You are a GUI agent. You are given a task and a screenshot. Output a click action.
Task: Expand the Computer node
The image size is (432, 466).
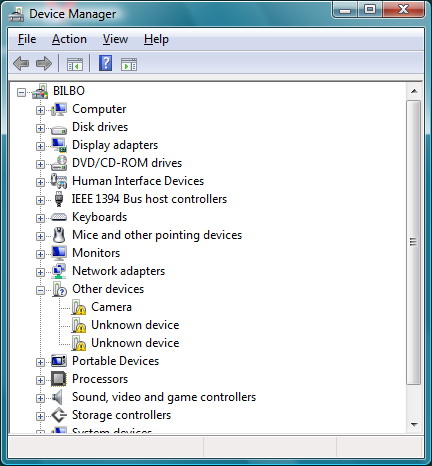[40, 110]
